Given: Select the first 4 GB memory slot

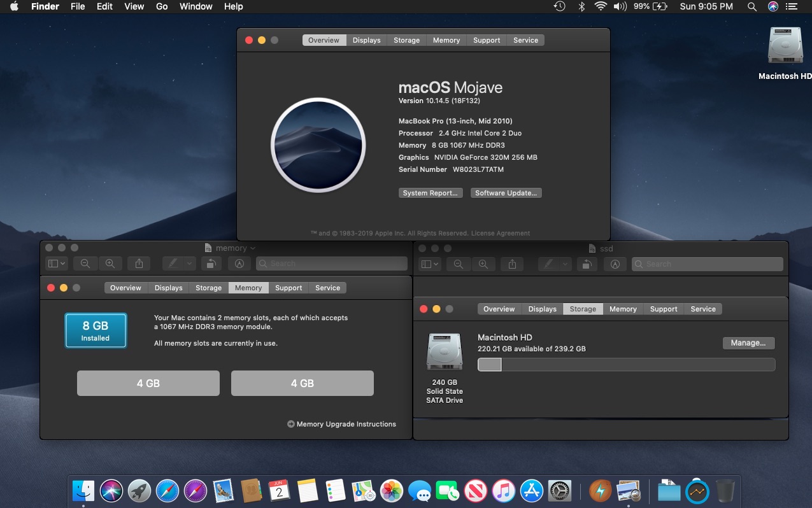Looking at the screenshot, I should pyautogui.click(x=148, y=383).
